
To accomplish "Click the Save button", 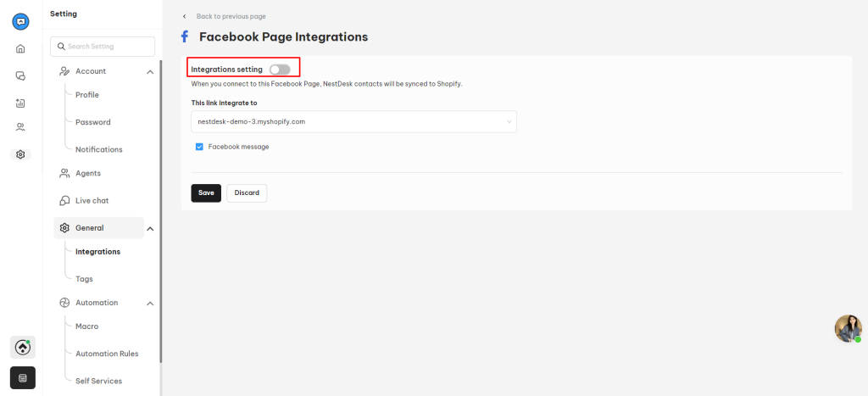I will click(206, 192).
